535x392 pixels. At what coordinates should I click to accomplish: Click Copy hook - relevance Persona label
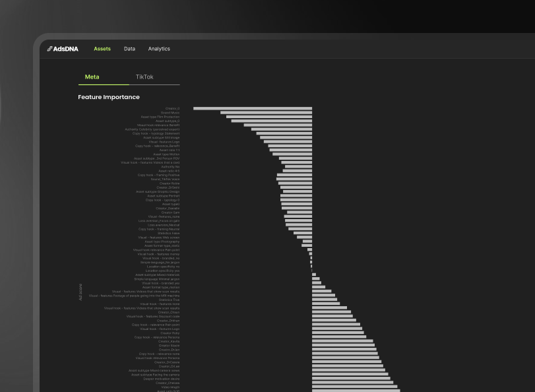pos(157,337)
